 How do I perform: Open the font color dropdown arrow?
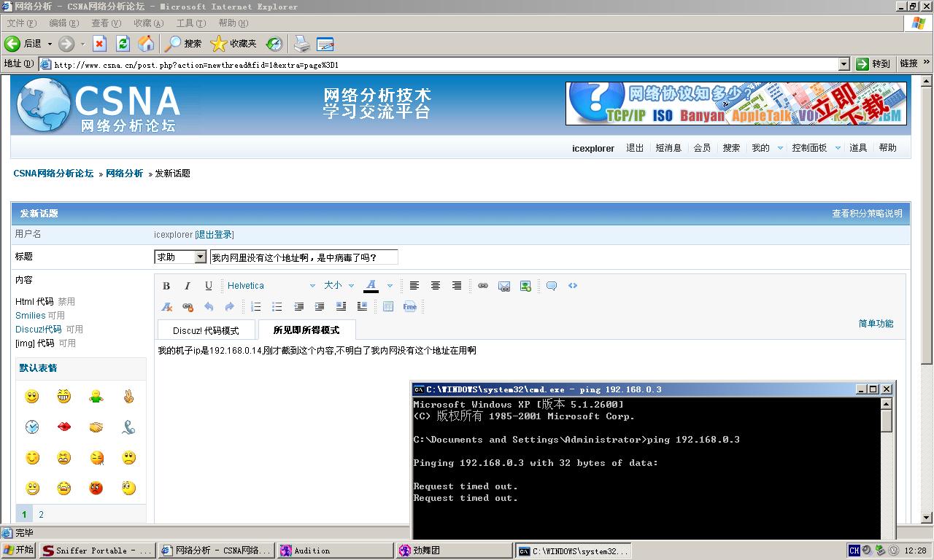(390, 286)
